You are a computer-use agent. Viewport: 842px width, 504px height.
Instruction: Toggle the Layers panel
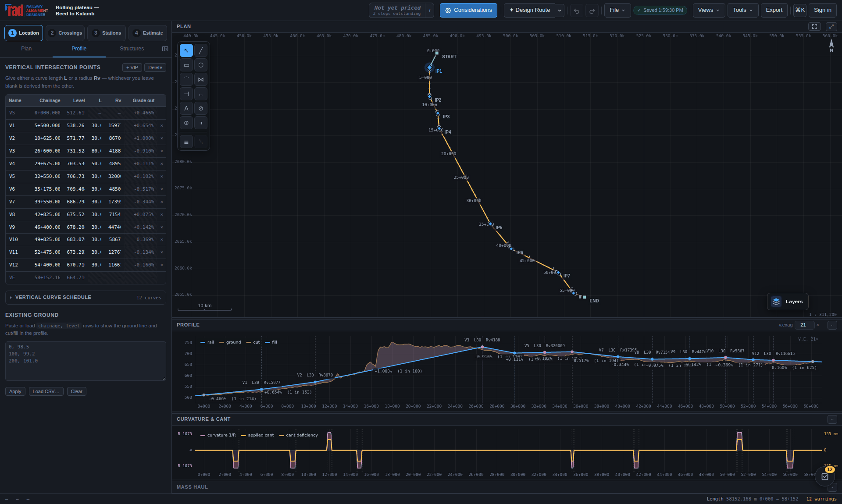click(x=788, y=302)
